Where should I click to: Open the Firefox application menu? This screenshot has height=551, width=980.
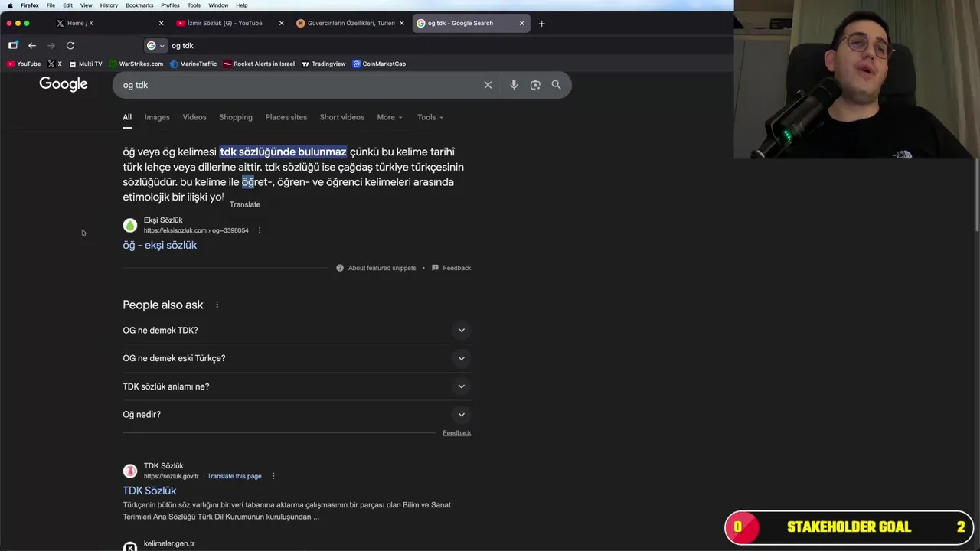(30, 5)
